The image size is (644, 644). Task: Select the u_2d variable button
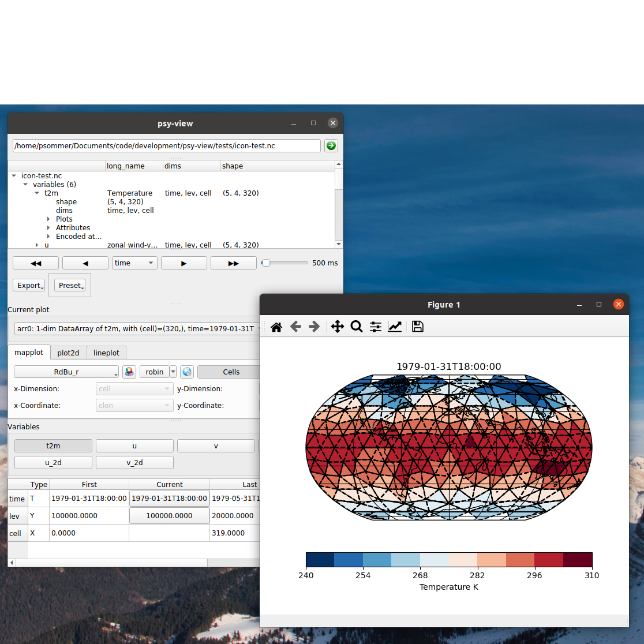coord(53,462)
